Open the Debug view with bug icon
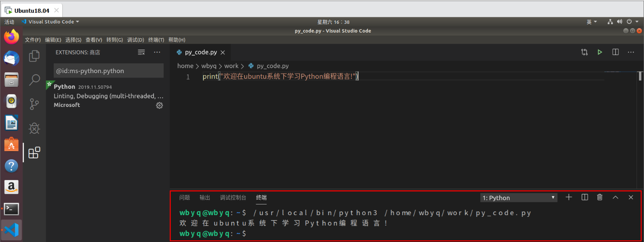This screenshot has width=644, height=242. coord(34,128)
